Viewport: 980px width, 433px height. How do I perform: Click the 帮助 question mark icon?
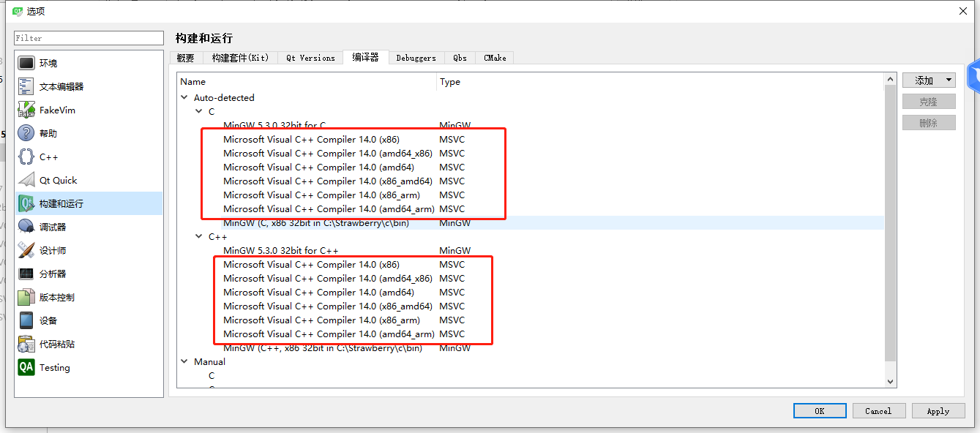pyautogui.click(x=26, y=132)
